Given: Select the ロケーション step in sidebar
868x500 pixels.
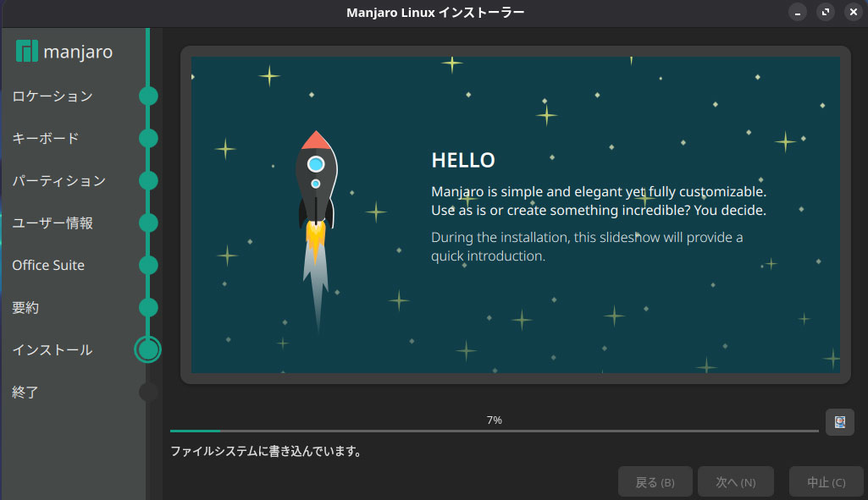Looking at the screenshot, I should tap(53, 96).
